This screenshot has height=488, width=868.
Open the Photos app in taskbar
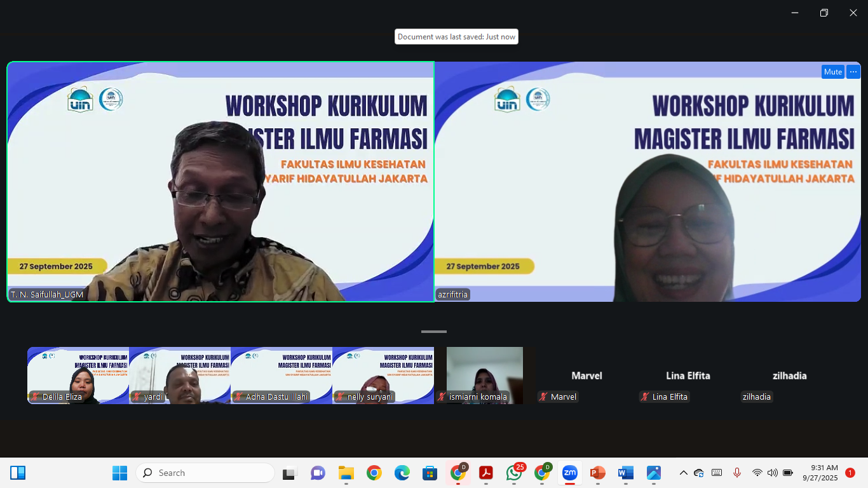coord(653,473)
